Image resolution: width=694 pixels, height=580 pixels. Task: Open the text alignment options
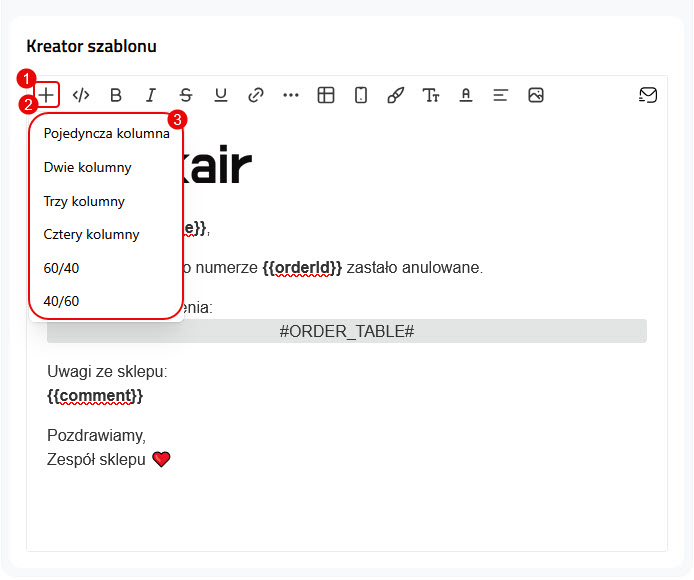coord(501,95)
